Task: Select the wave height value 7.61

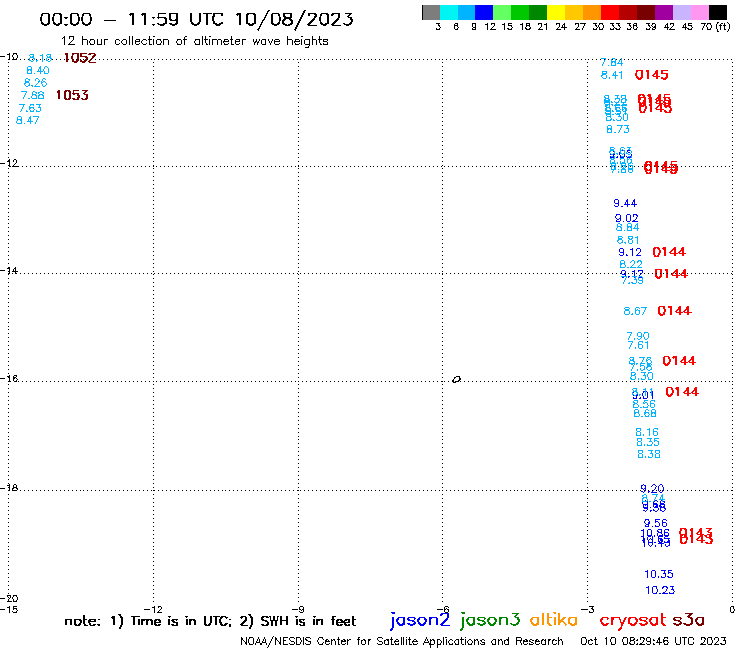Action: click(x=639, y=346)
